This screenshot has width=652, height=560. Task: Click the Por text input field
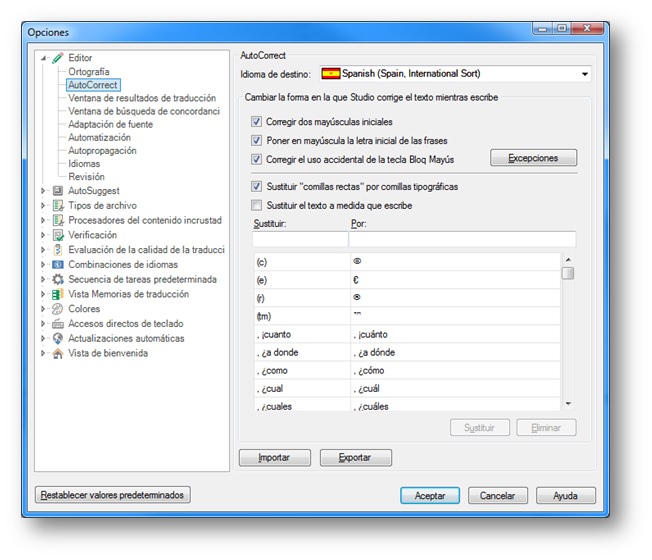click(462, 239)
